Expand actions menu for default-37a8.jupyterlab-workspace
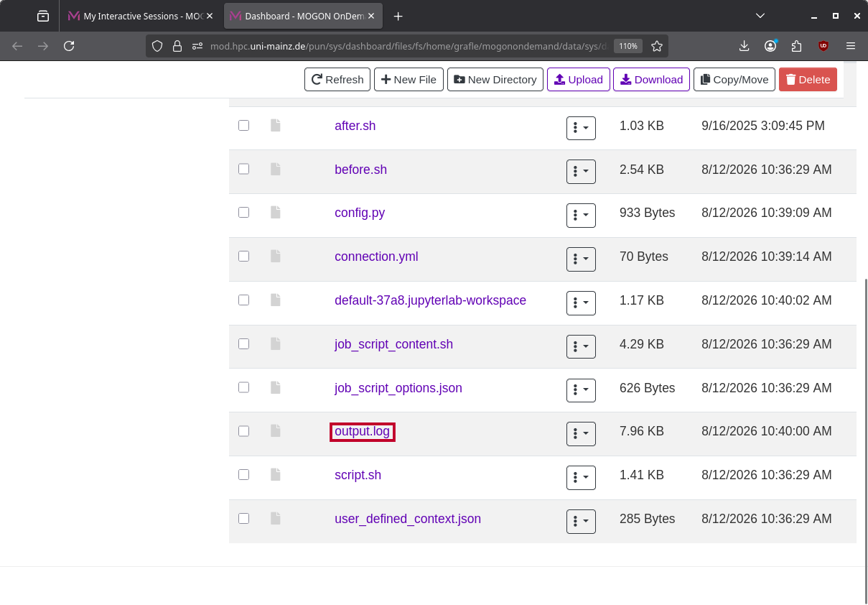This screenshot has height=605, width=868. (581, 303)
